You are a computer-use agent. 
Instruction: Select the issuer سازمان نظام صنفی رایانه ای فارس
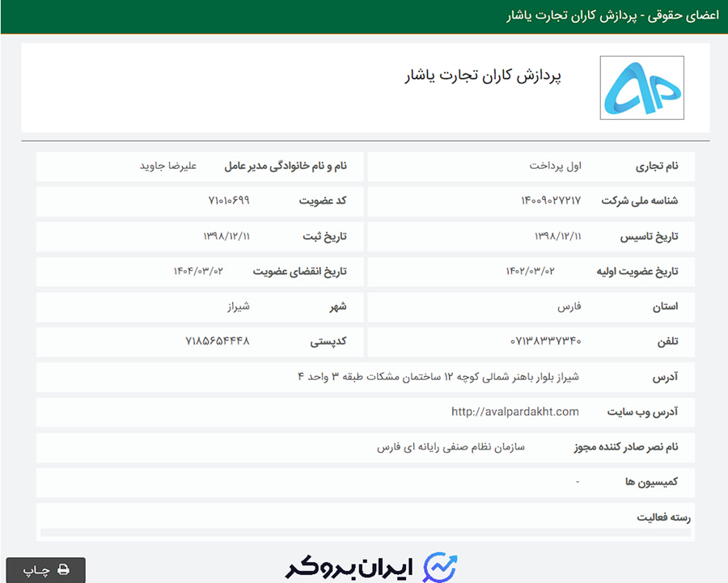point(451,447)
